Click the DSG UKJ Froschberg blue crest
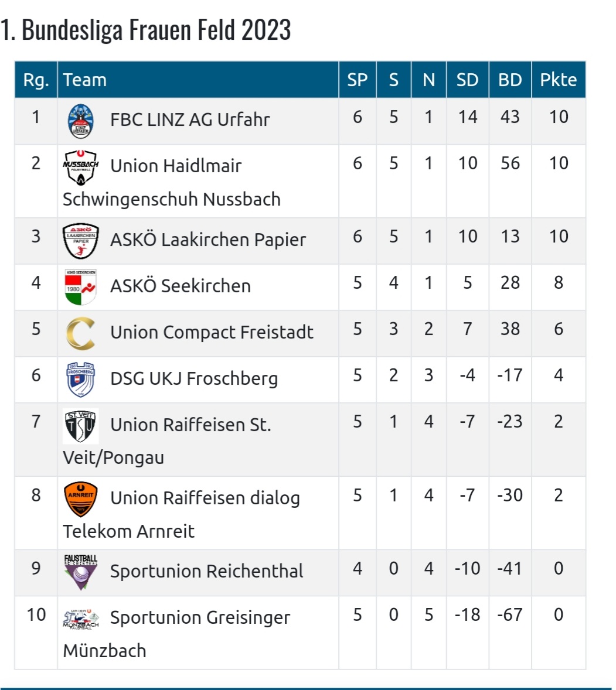Screen dimensions: 616x690 (80, 380)
